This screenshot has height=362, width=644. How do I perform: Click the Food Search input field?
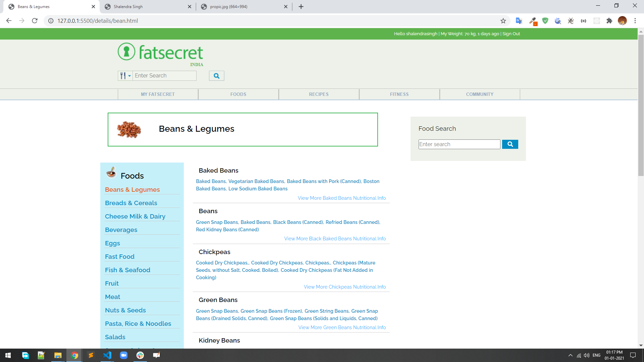[459, 144]
